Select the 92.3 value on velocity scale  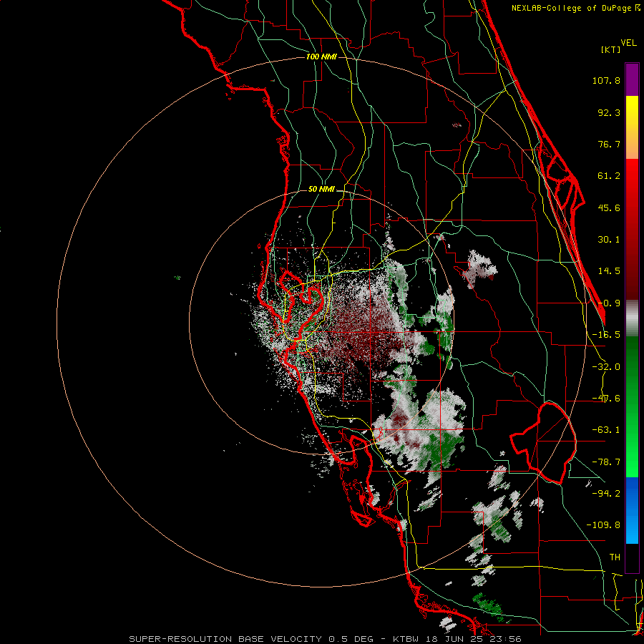tap(609, 112)
